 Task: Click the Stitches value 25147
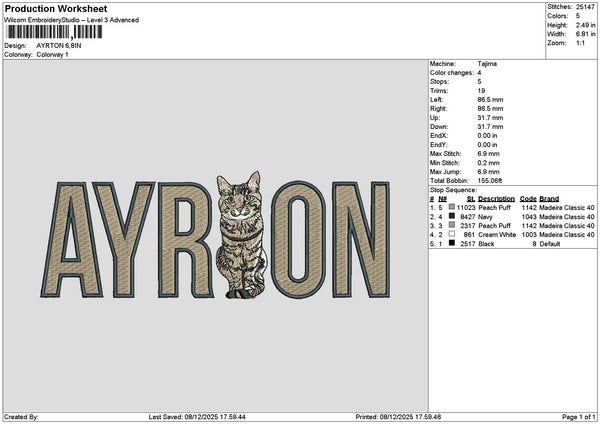585,7
